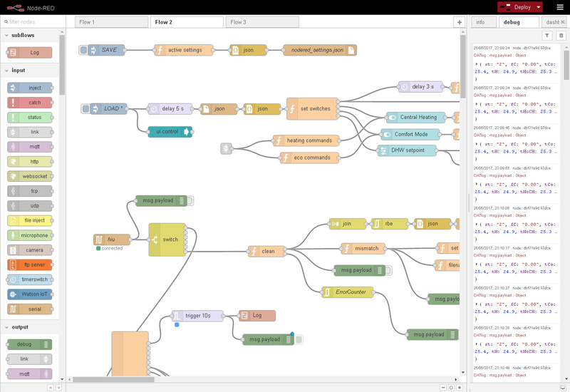Collapse the subflows palette category
Screen dimensions: 570x392
tap(29, 35)
